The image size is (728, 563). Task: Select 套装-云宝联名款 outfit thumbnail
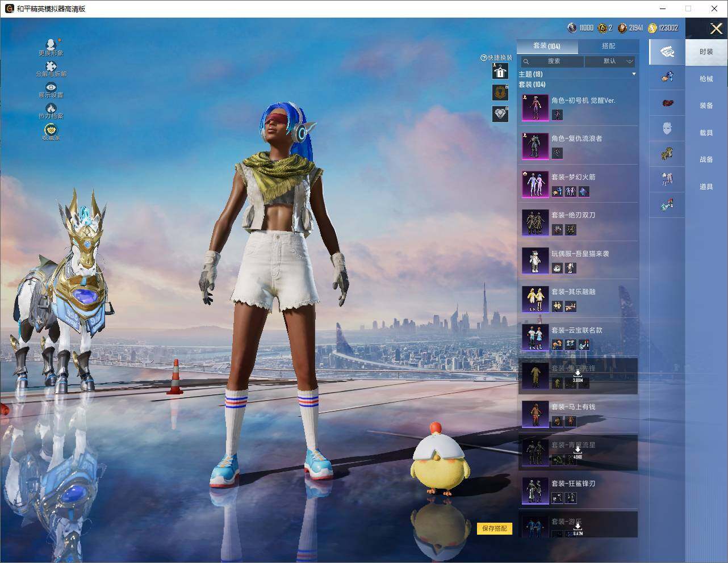(x=535, y=338)
